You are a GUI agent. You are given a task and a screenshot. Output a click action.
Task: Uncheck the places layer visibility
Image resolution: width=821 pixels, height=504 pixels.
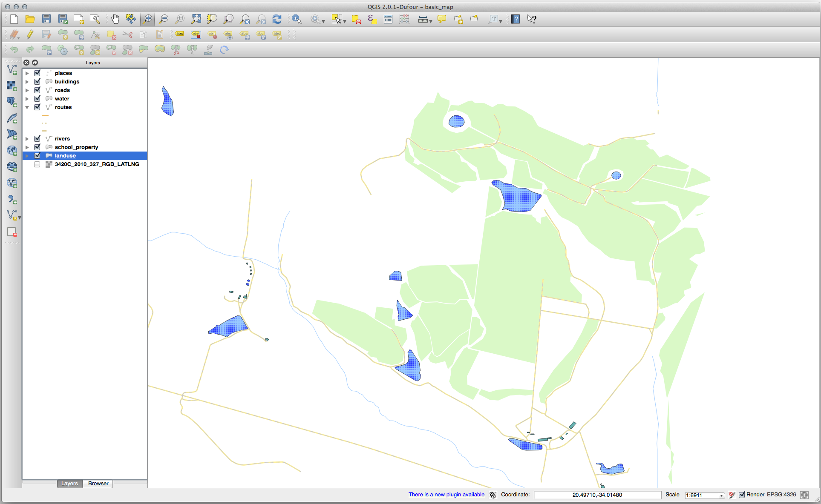coord(37,73)
